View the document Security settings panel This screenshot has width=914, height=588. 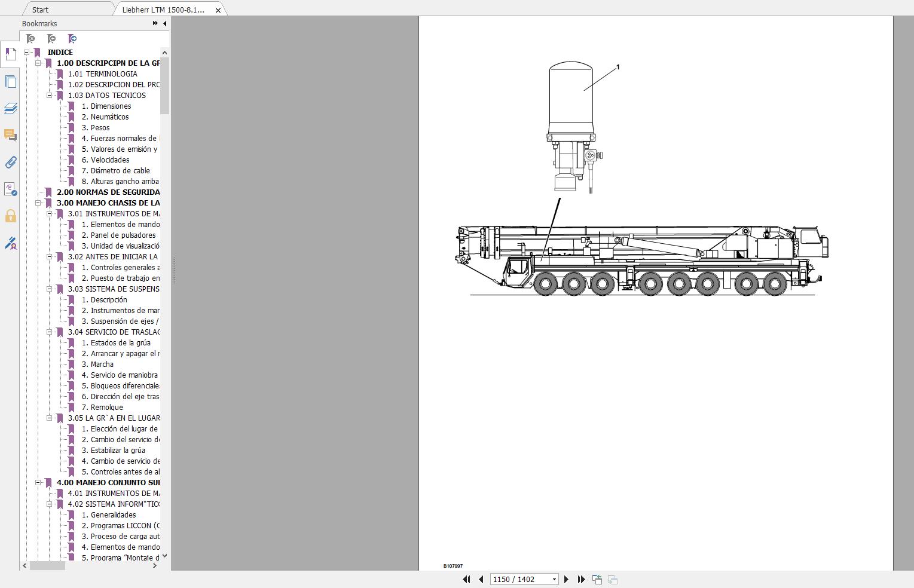click(x=10, y=216)
